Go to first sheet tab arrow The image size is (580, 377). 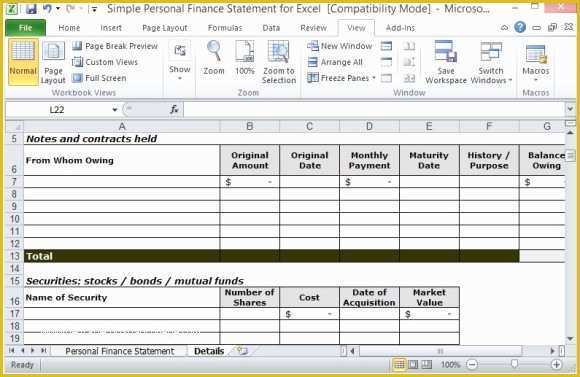click(x=11, y=350)
